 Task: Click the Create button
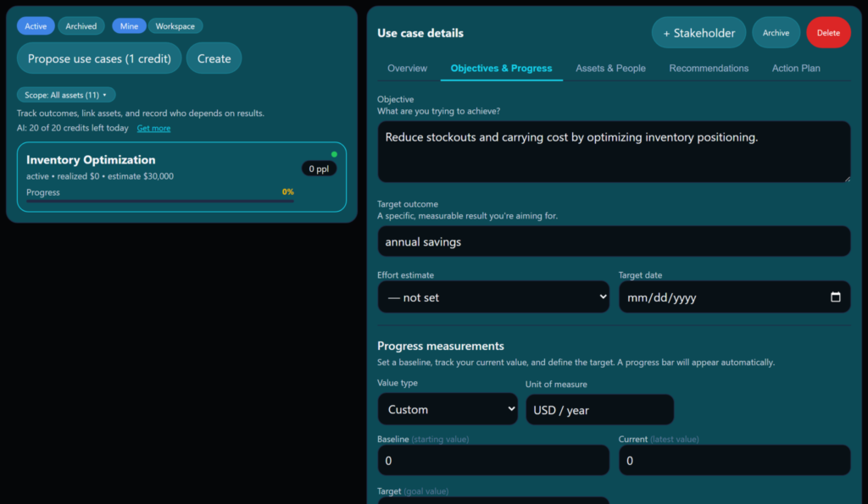(x=214, y=58)
